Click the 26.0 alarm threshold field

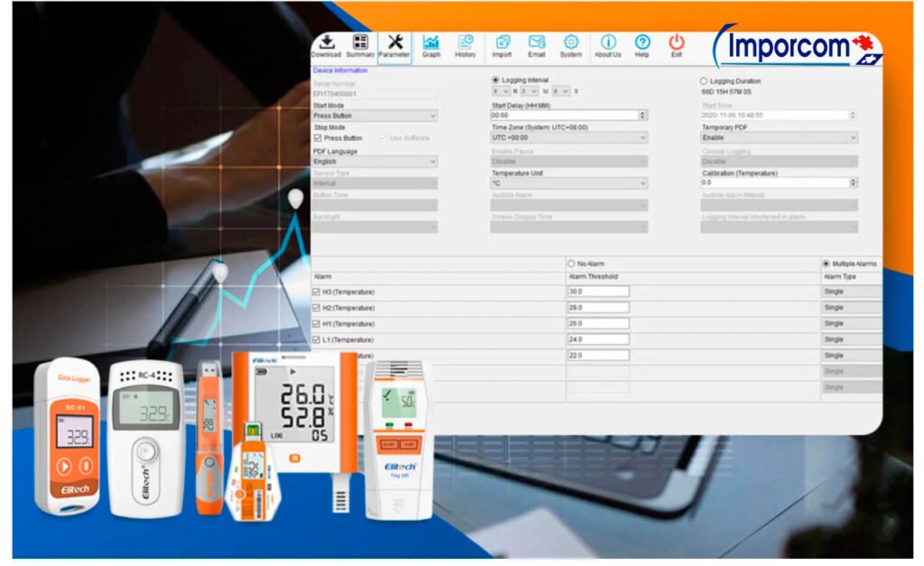coord(598,324)
